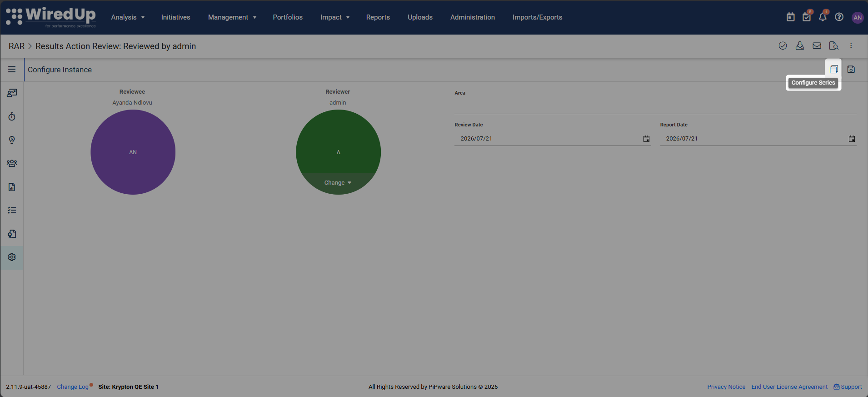Click the Area input field

[x=655, y=106]
